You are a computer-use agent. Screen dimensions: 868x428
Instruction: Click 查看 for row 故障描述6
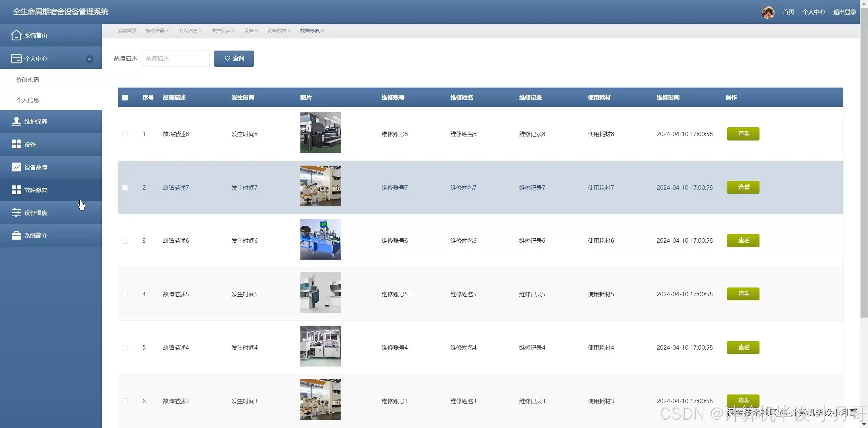tap(743, 240)
